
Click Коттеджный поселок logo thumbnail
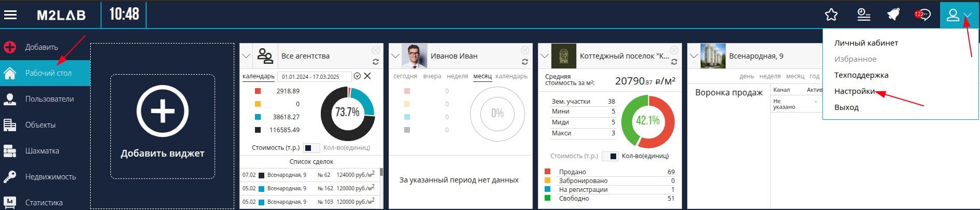563,56
